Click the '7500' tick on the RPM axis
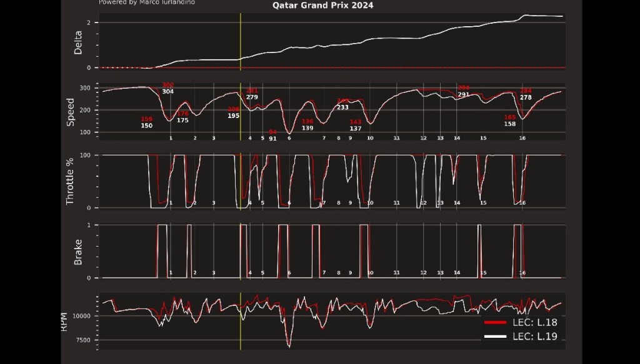640x364 pixels. coord(84,340)
